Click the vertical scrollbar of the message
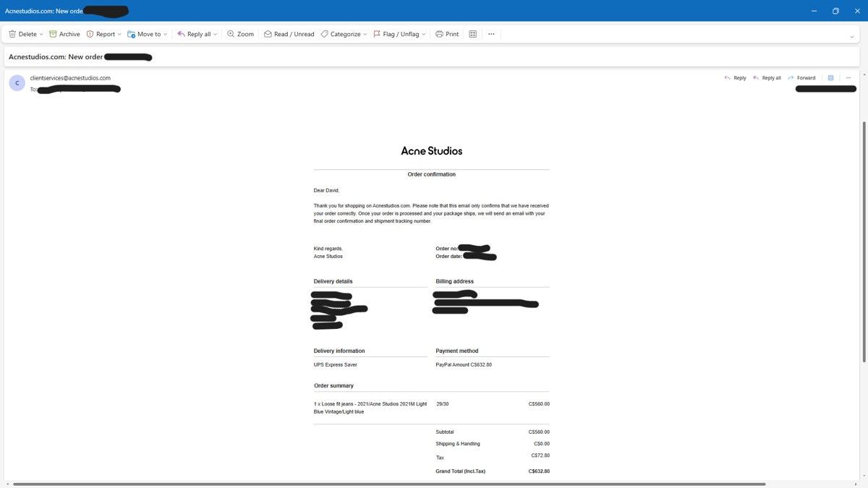 [x=864, y=242]
